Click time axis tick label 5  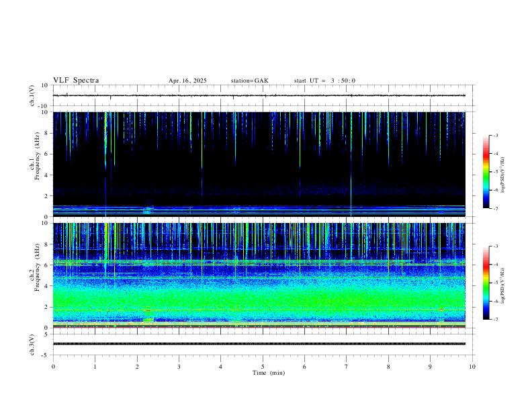click(x=263, y=367)
